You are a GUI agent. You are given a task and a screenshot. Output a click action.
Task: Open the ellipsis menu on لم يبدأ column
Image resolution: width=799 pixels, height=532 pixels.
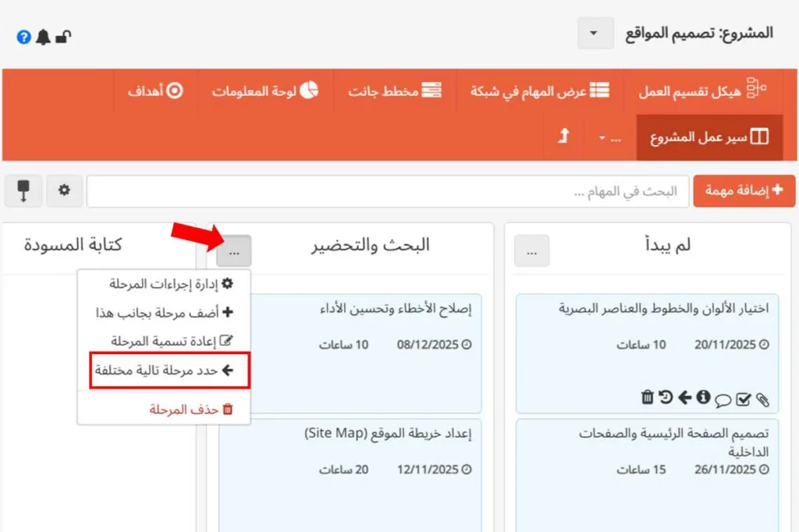coord(531,250)
